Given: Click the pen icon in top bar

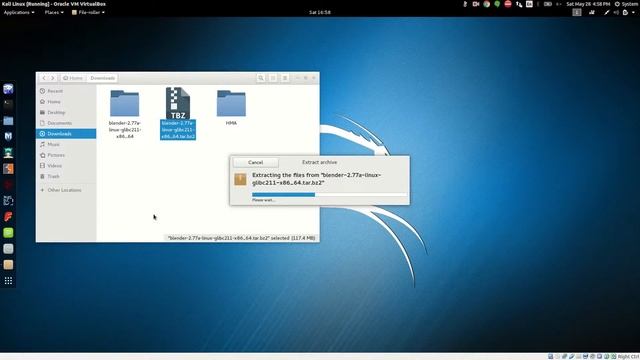Looking at the screenshot, I should tap(607, 13).
